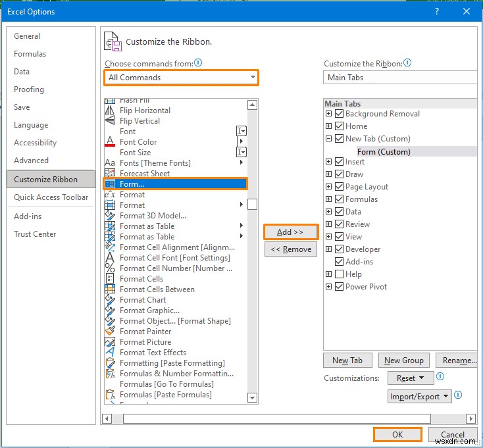The height and width of the screenshot is (448, 483).
Task: Click the Formulas & Number Formatting icon
Action: [110, 373]
